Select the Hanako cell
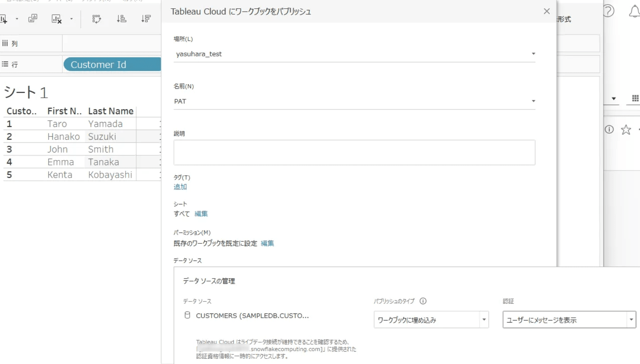Screen dimensions: 640x364 click(64, 137)
